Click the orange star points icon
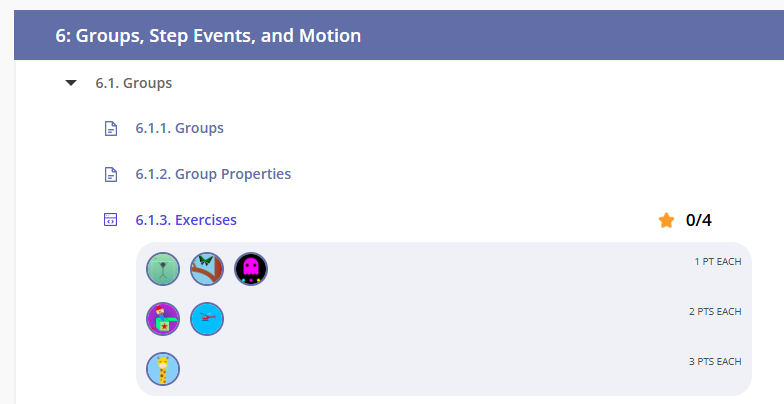 [x=666, y=220]
